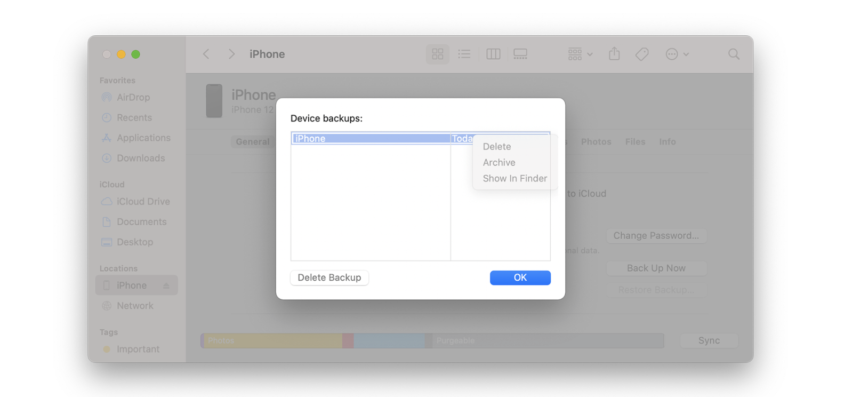Open Network in the sidebar
This screenshot has width=868, height=397.
[135, 306]
